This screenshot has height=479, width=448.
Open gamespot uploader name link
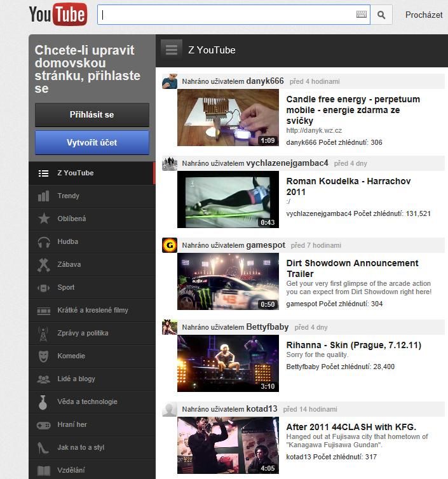point(266,245)
